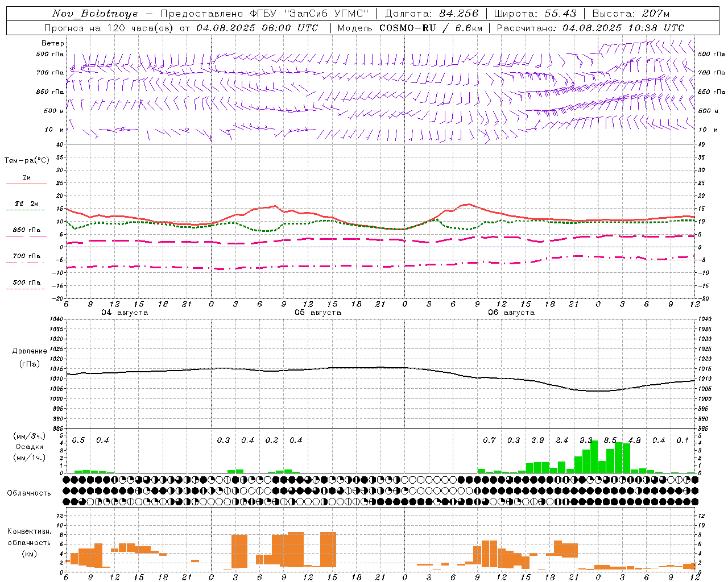Screen dimensions: 728x582
Task: Click the 4.8 precipitation total
Action: pos(634,440)
